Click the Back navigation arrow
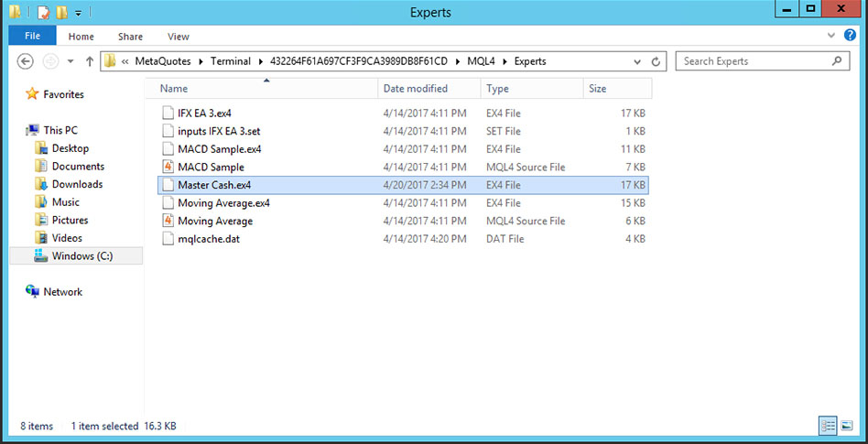This screenshot has width=868, height=444. (26, 61)
